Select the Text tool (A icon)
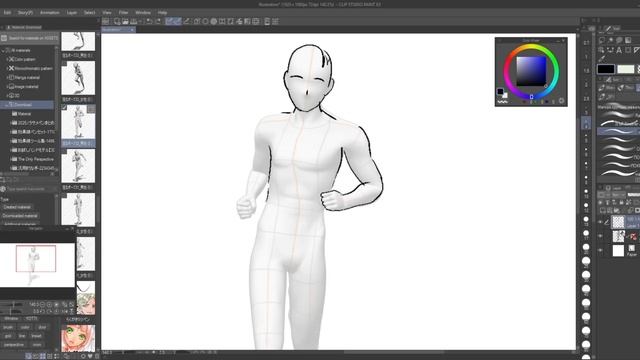Viewport: 640px width, 360px height. point(619,50)
